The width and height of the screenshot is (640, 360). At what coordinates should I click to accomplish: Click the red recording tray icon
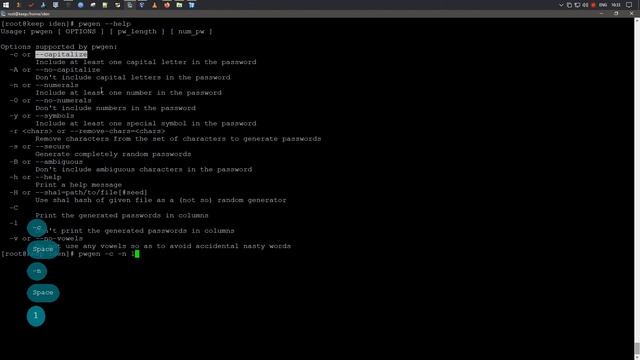pos(593,5)
